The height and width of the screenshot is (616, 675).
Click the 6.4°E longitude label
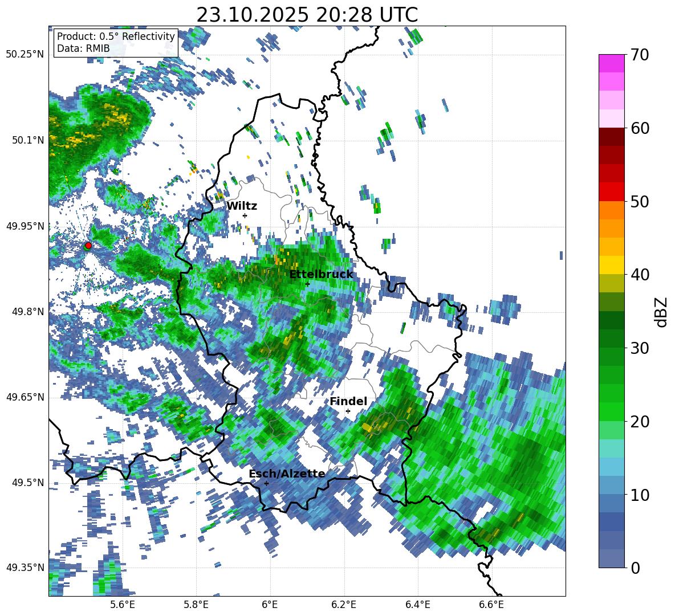tap(417, 605)
